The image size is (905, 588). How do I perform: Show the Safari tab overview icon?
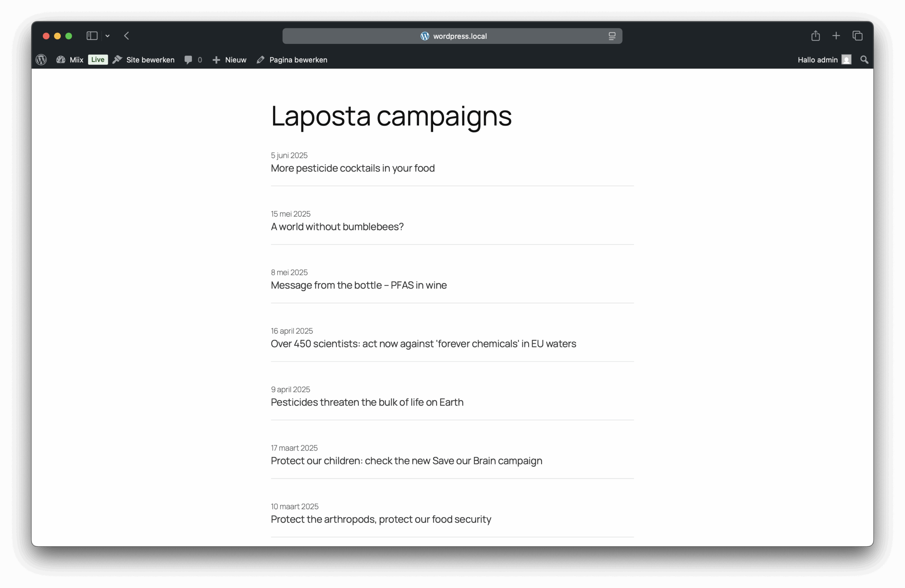858,36
